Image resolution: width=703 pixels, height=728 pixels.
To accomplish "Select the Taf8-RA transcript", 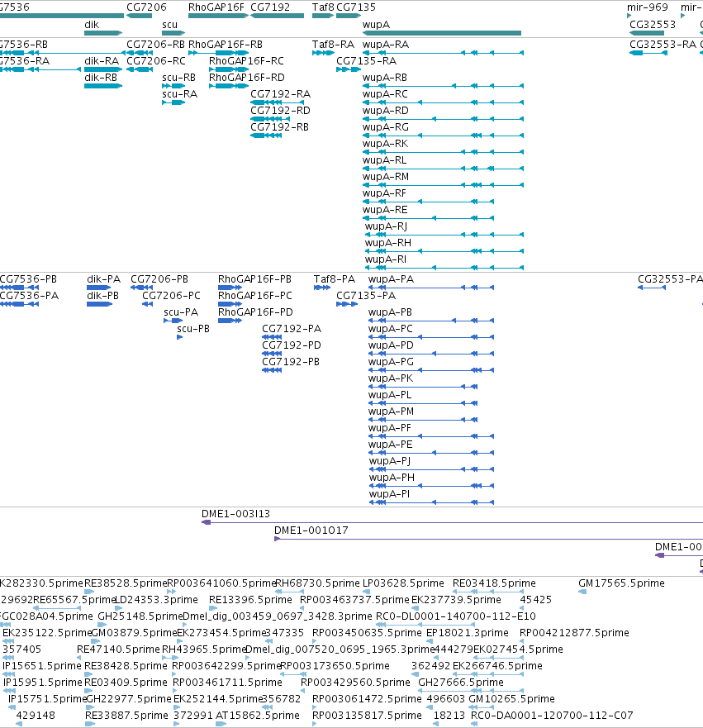I will click(x=323, y=53).
